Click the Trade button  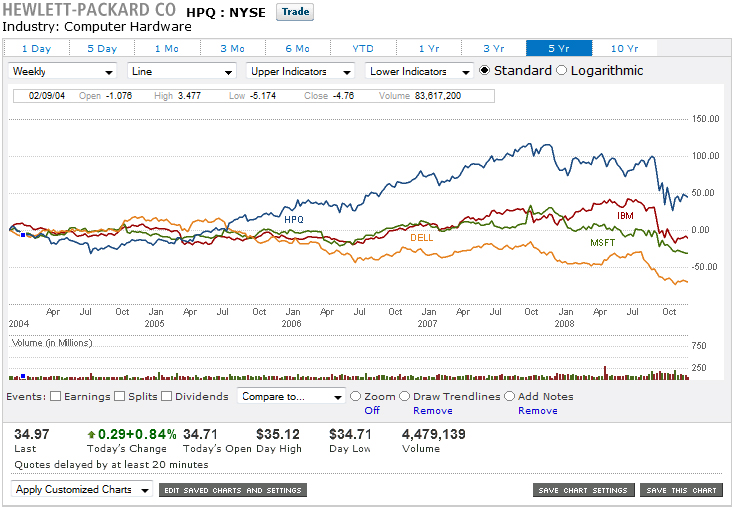(x=295, y=12)
